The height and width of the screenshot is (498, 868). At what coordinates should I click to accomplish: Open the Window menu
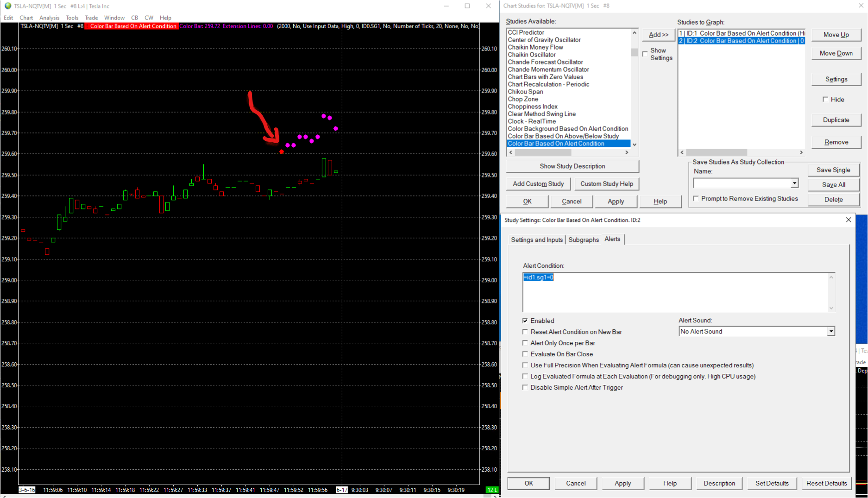(114, 18)
